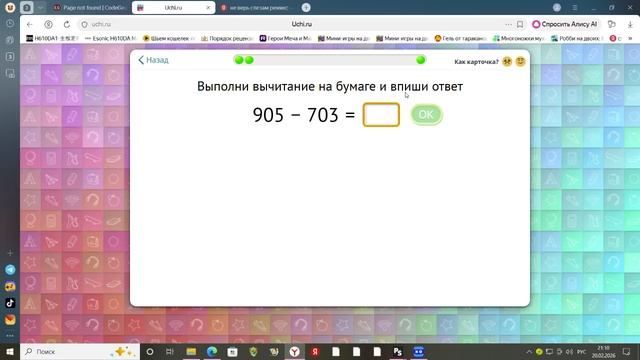Expand the hidden bookmarks chevron
Image resolution: width=640 pixels, height=360 pixels.
[630, 38]
